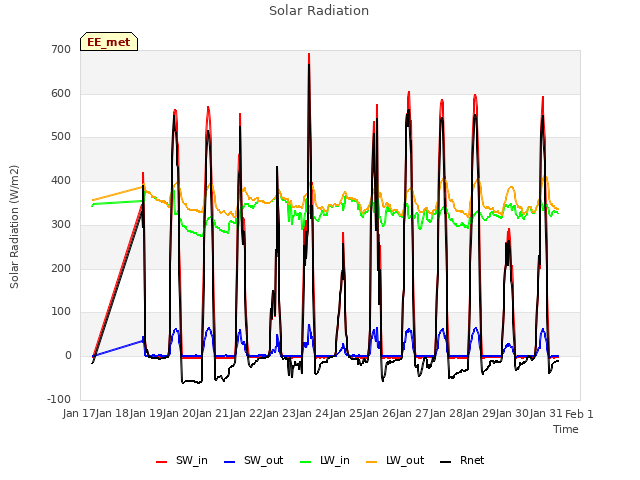Viewport: 640px width, 480px height.
Task: Click the red SW_in legend swatch
Action: coord(162,462)
